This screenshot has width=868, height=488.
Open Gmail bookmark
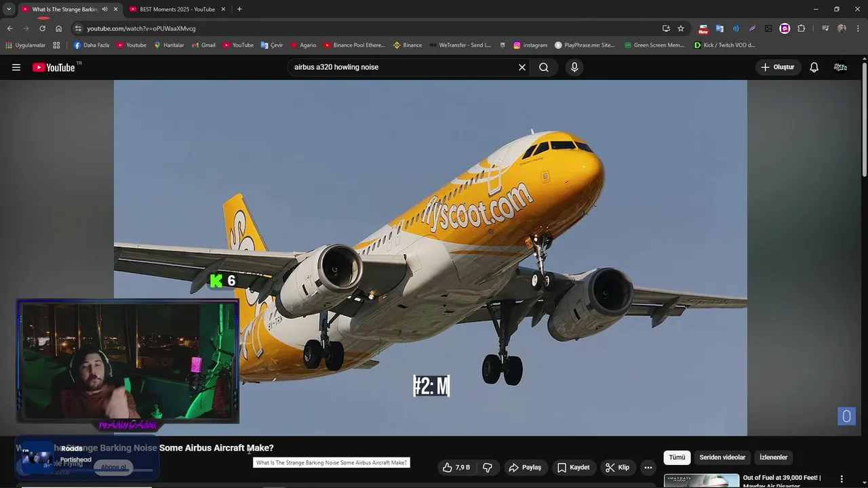pos(203,45)
